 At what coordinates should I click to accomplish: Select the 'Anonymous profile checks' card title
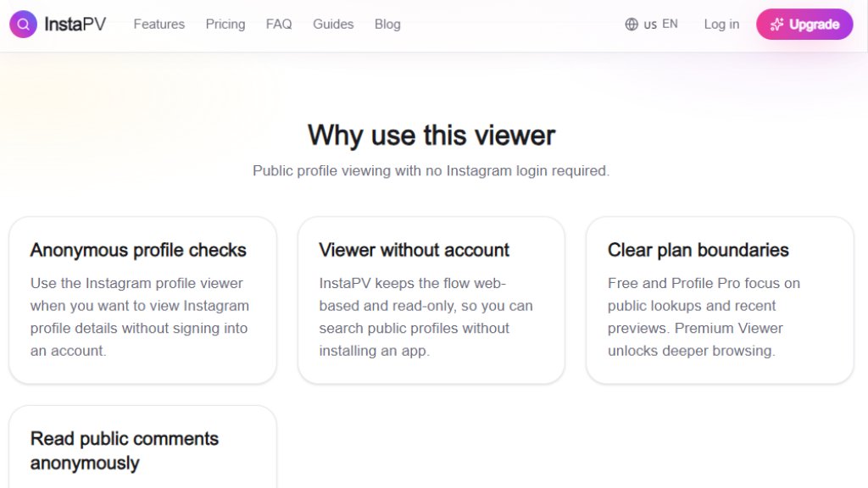pyautogui.click(x=138, y=250)
